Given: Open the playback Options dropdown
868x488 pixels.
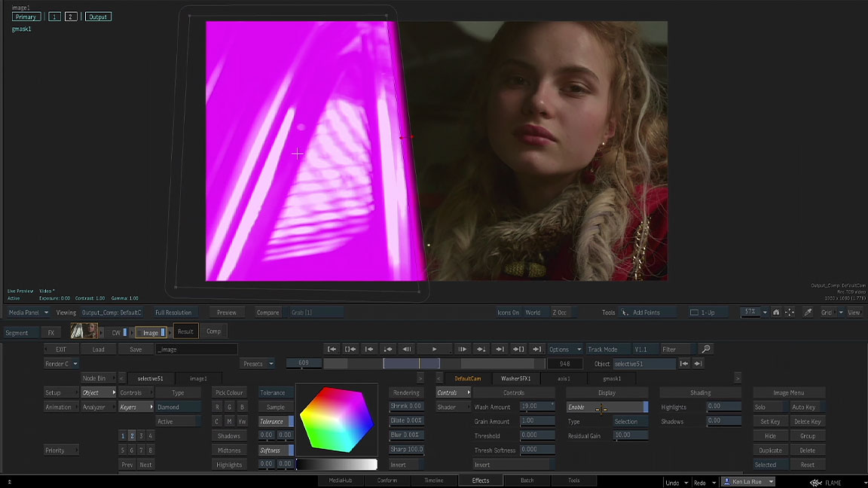Looking at the screenshot, I should click(564, 349).
